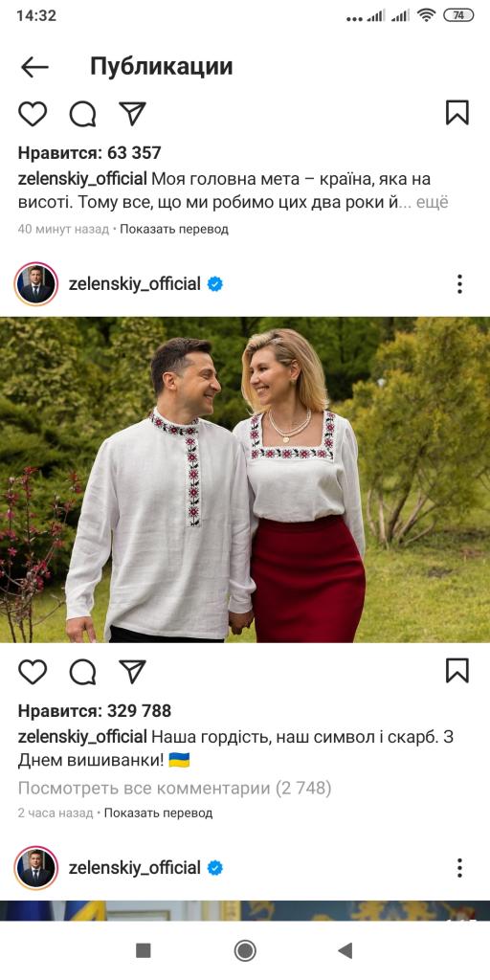Share the top post via paper plane

[132, 114]
